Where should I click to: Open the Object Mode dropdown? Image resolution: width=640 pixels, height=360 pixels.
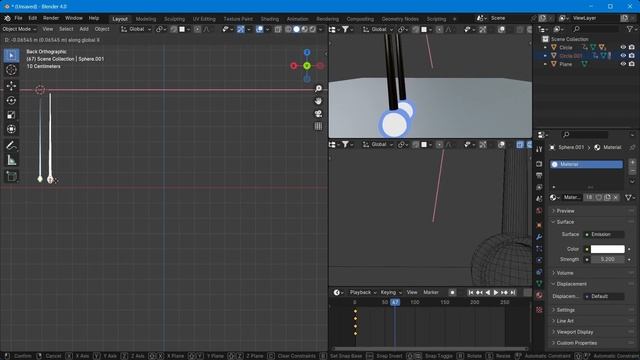coord(19,29)
